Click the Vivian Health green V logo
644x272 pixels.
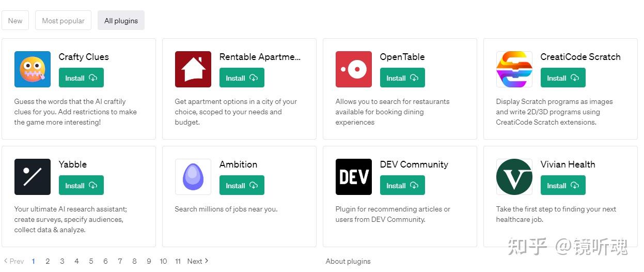(x=514, y=177)
